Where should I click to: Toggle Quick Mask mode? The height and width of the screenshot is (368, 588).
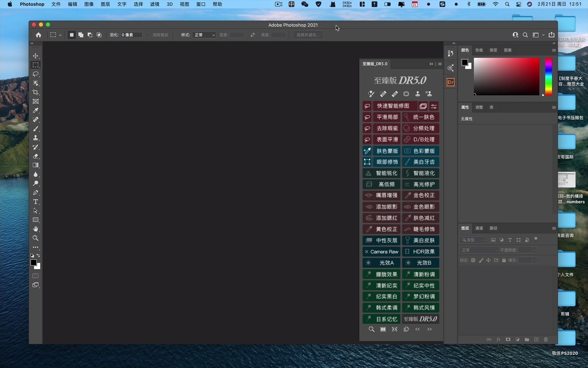[35, 276]
